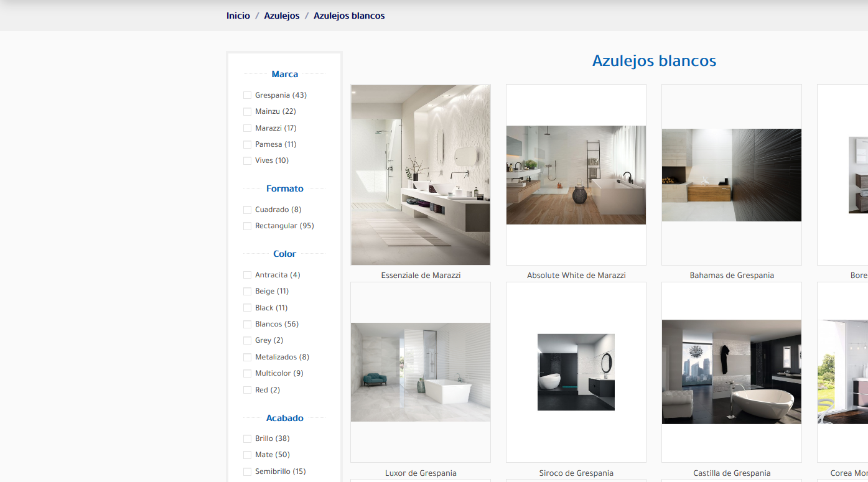868x482 pixels.
Task: View the Siroco de Grespania product image
Action: pyautogui.click(x=576, y=373)
